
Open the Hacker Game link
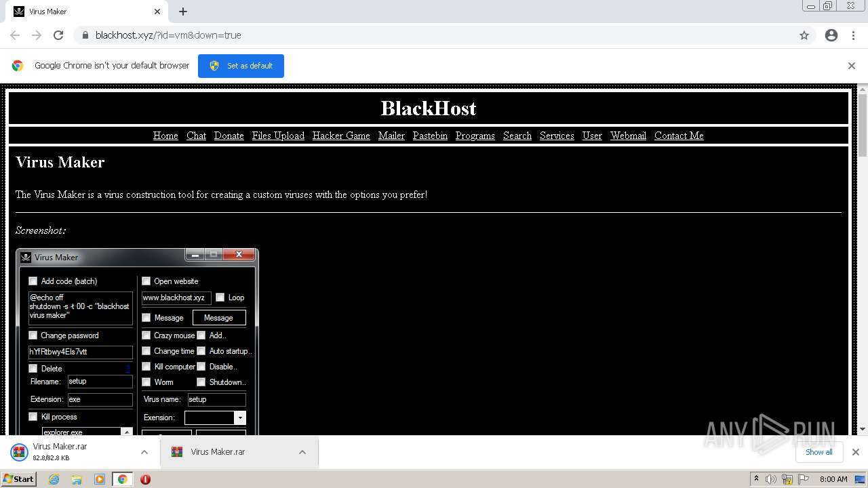click(x=341, y=136)
